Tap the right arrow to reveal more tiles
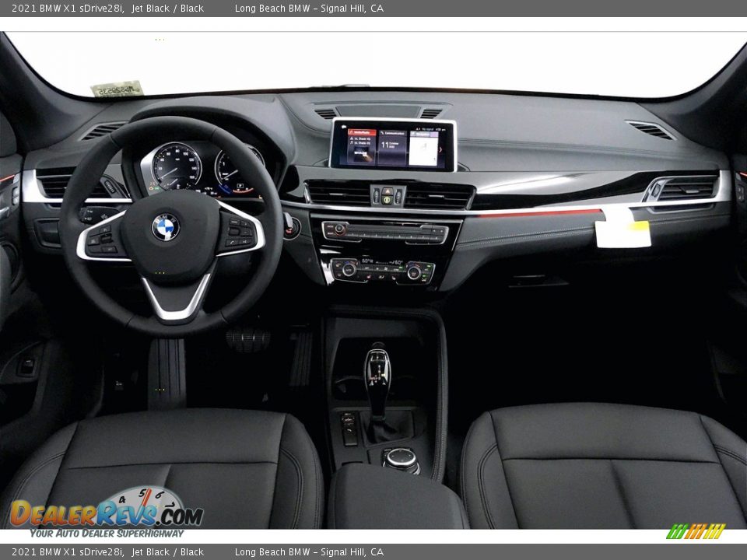The width and height of the screenshot is (747, 560). click(442, 149)
